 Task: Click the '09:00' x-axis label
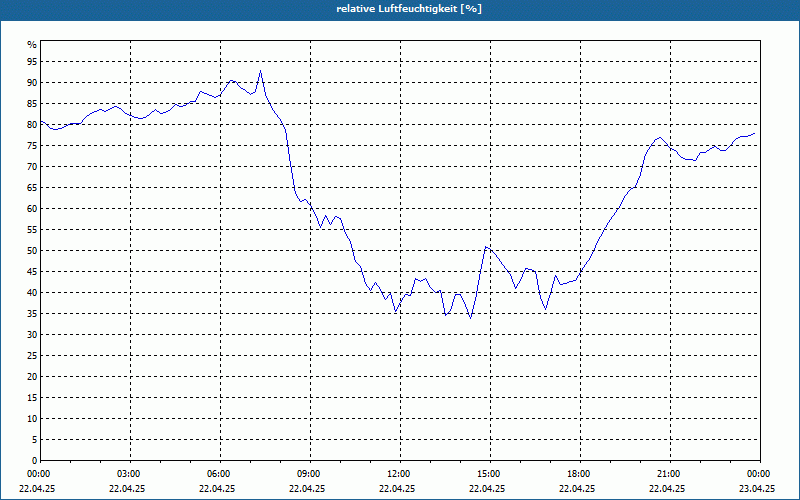(x=310, y=474)
